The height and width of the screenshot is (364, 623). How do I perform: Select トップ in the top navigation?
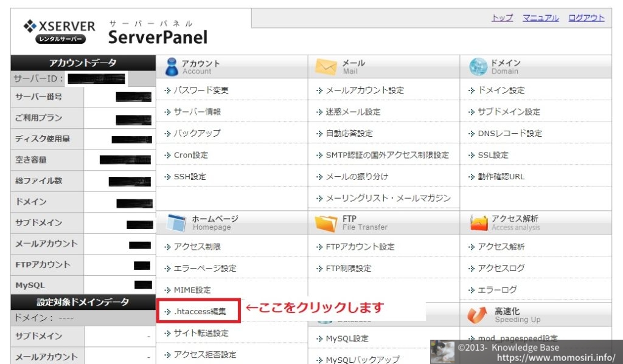(501, 18)
